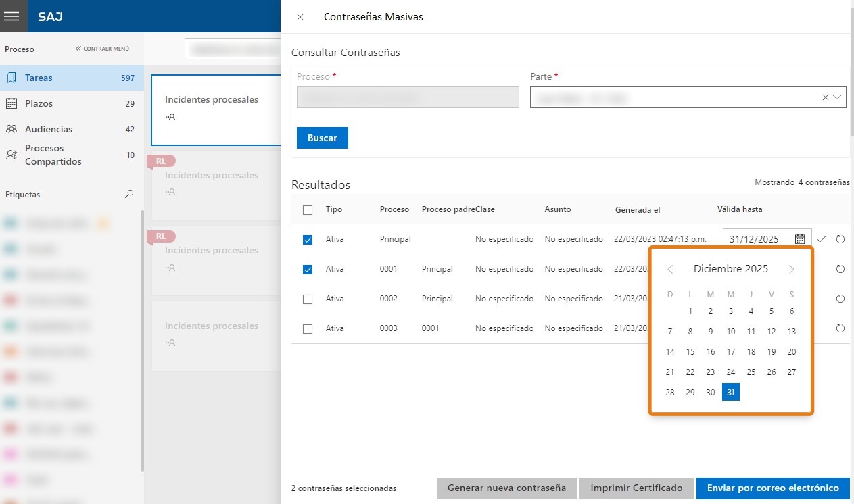Click the Buscar button
The height and width of the screenshot is (504, 854).
pyautogui.click(x=323, y=138)
